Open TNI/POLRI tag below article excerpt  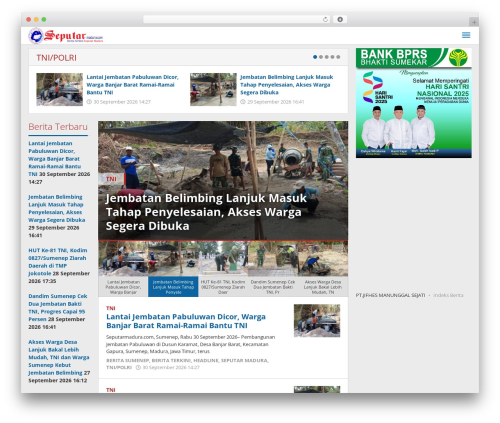click(x=119, y=367)
